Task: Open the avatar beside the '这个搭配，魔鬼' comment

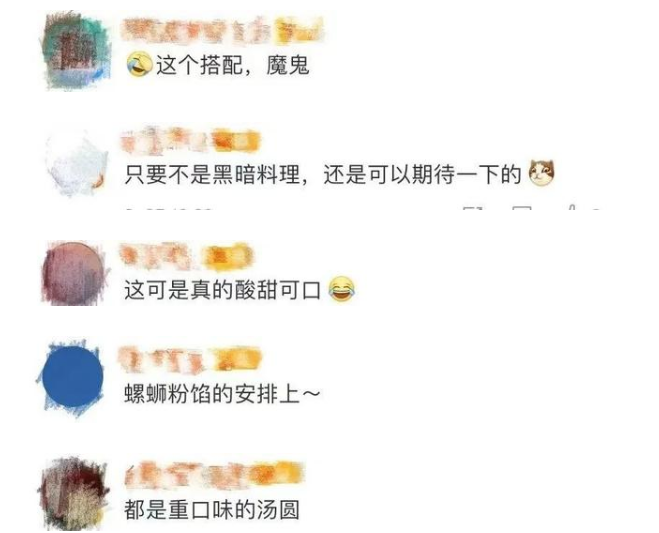Action: [76, 51]
